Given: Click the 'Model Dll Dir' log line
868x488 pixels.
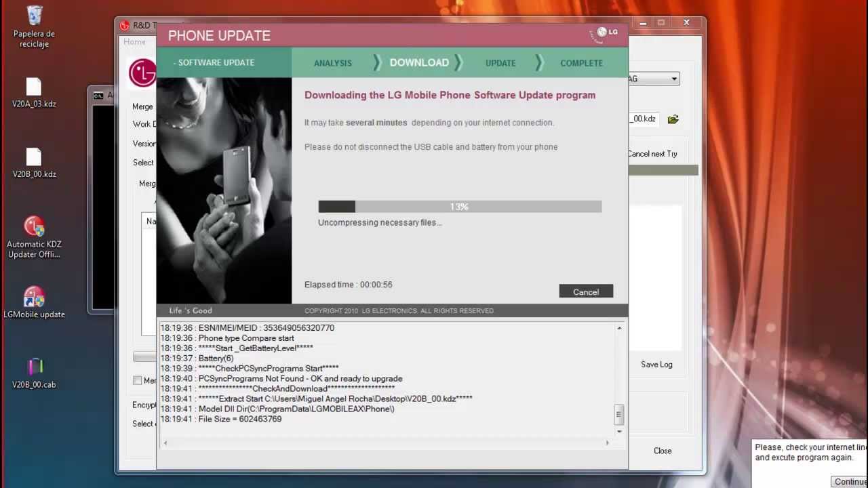Looking at the screenshot, I should 277,409.
